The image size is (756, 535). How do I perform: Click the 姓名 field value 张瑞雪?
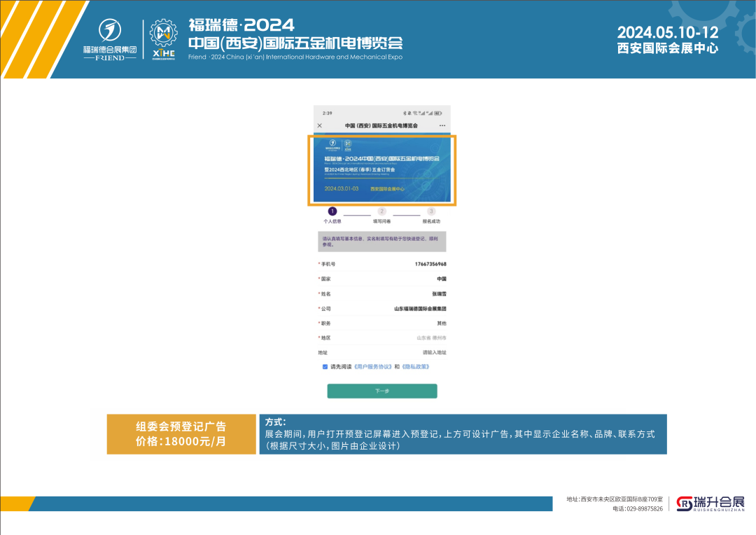(x=382, y=294)
